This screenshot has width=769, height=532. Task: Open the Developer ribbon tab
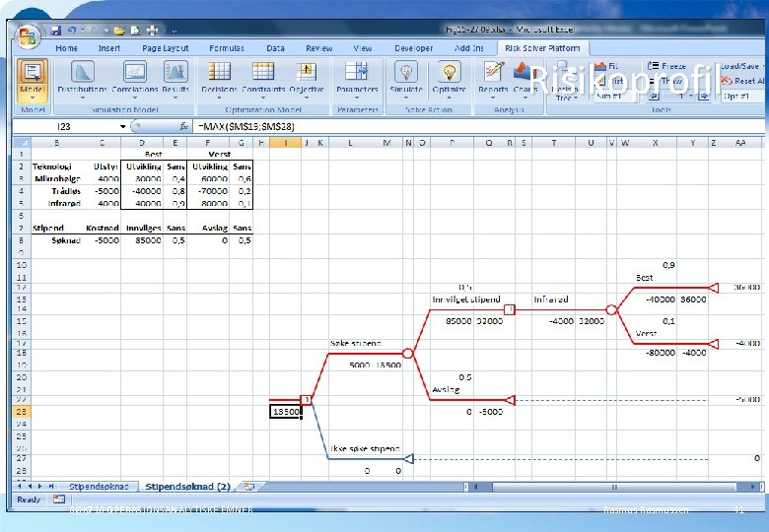(413, 48)
